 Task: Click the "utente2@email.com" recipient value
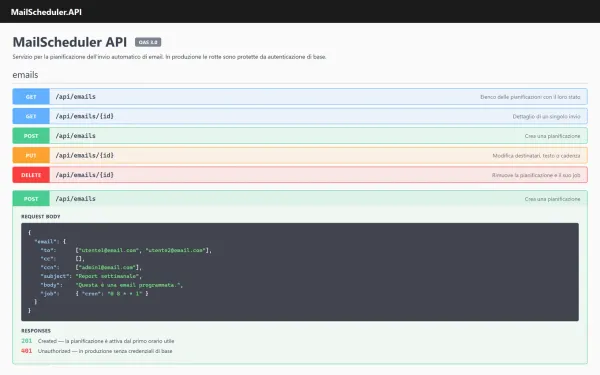click(176, 250)
